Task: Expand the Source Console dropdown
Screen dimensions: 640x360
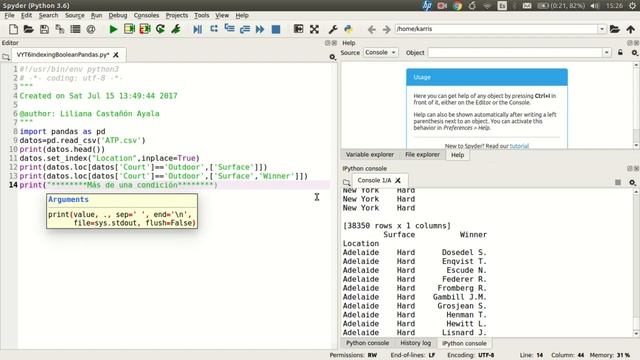Action: 380,53
